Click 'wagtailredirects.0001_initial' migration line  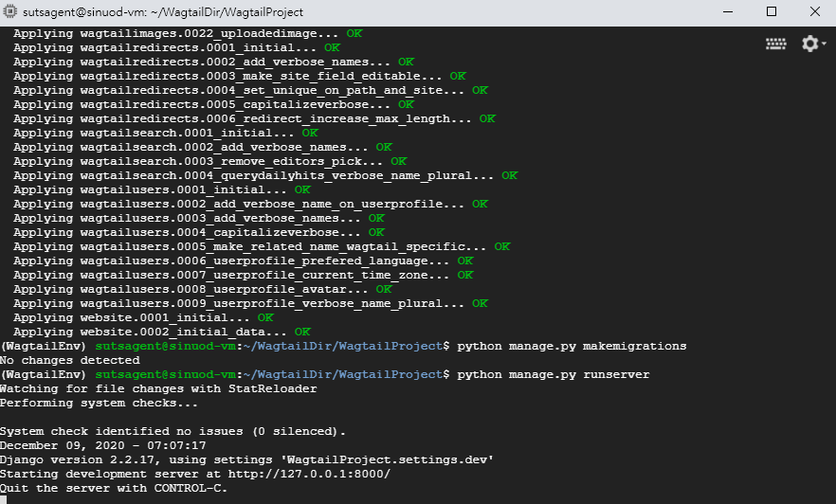coord(176,47)
